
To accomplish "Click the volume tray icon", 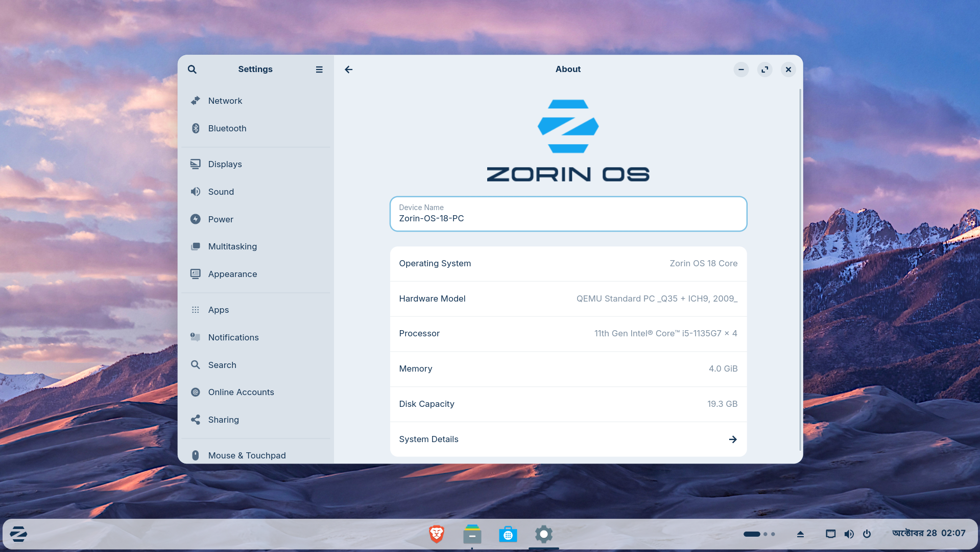I will [x=849, y=534].
